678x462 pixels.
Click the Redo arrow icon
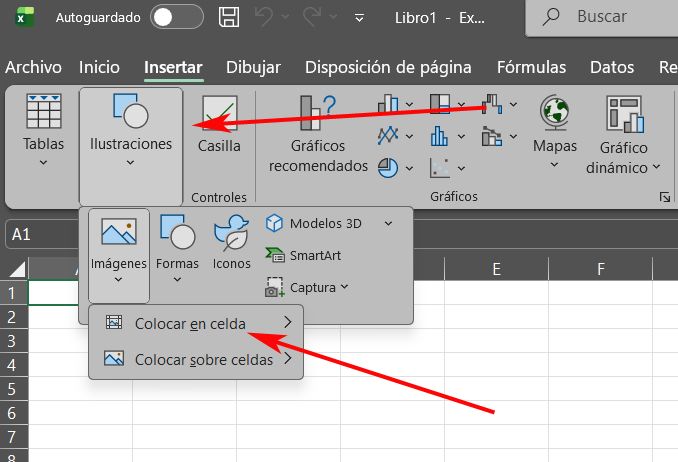312,17
